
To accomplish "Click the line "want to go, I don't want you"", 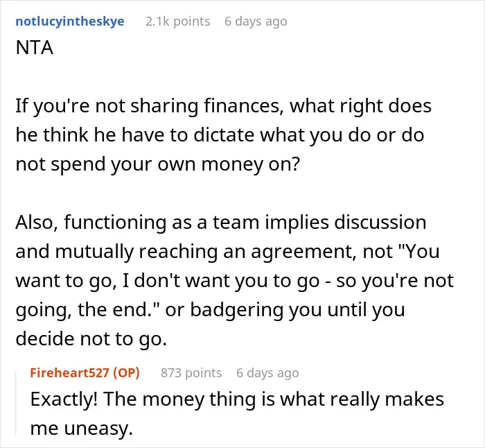I will click(234, 281).
